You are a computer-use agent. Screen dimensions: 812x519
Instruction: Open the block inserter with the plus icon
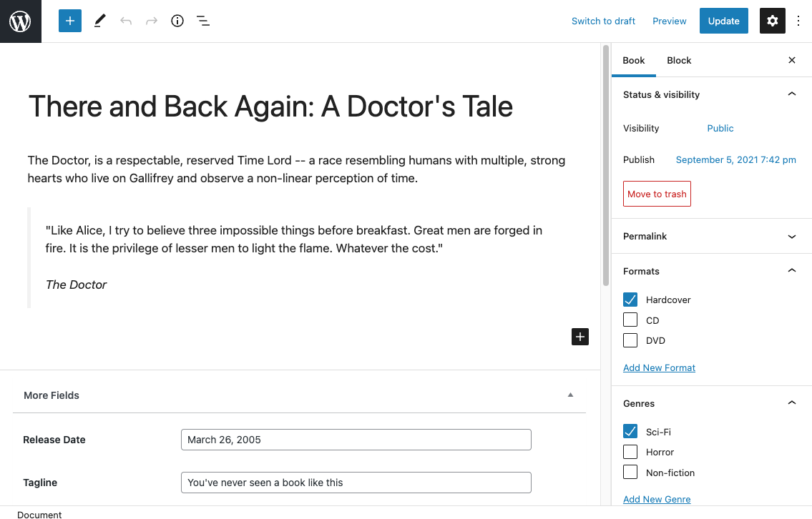point(69,21)
